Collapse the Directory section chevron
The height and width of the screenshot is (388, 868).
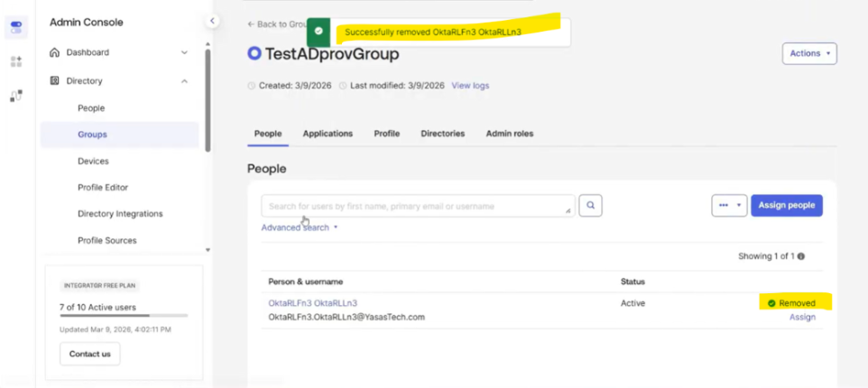pos(185,81)
